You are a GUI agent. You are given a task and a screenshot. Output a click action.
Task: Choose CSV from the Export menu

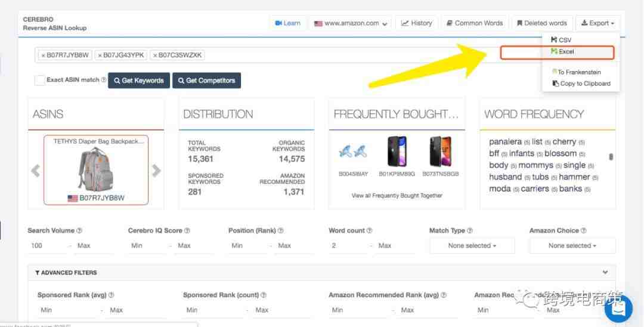(563, 40)
